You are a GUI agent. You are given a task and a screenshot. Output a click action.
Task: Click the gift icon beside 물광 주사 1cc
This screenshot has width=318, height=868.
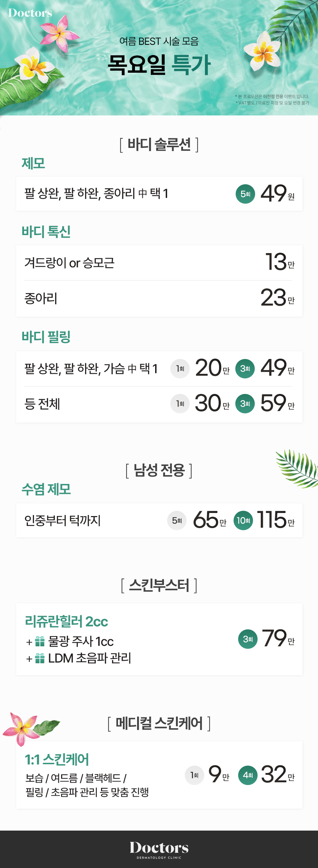point(40,641)
